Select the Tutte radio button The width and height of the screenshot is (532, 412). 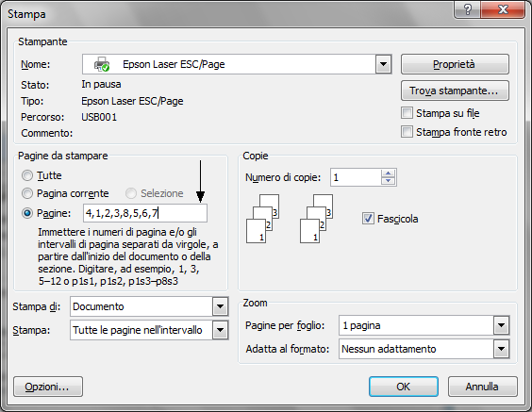[x=27, y=175]
